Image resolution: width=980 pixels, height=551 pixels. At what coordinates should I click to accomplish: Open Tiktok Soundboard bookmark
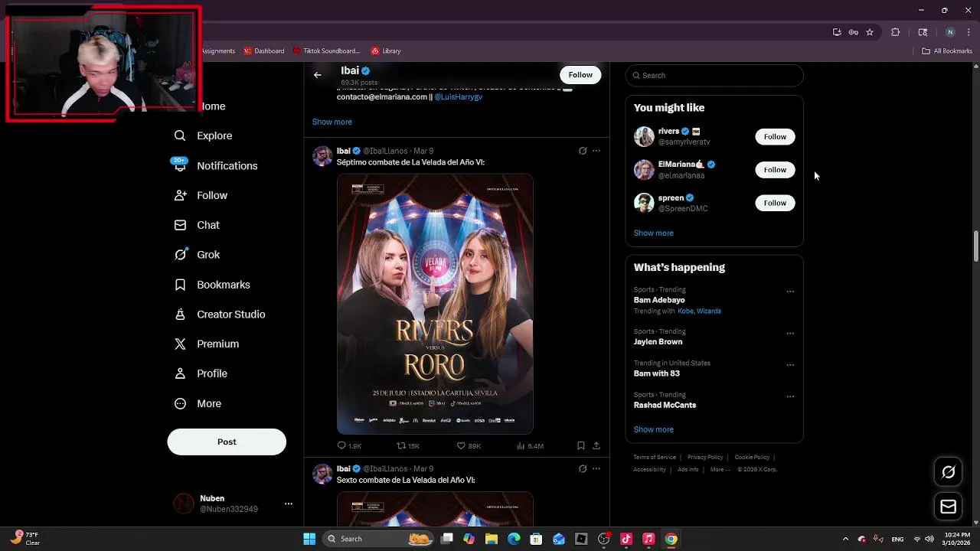click(326, 51)
